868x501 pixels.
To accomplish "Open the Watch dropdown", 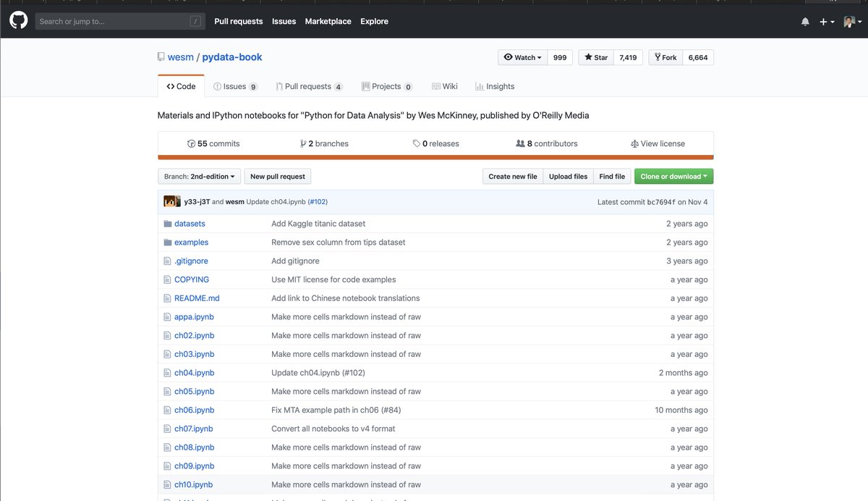I will (x=523, y=57).
